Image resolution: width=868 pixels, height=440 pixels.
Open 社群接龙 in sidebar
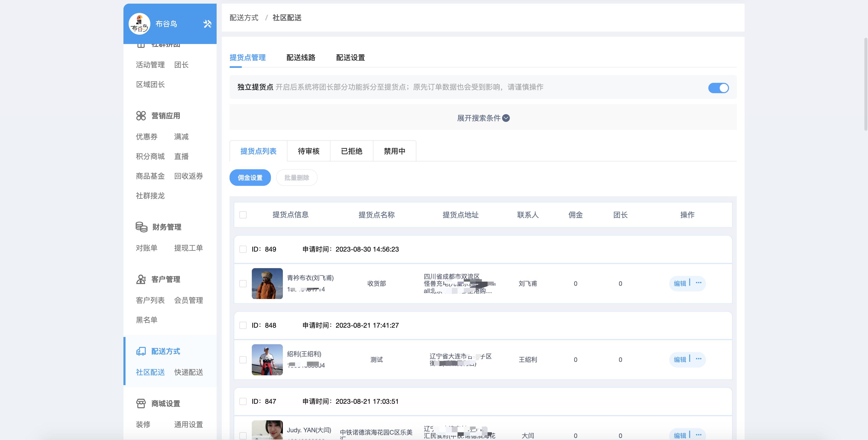coord(150,196)
